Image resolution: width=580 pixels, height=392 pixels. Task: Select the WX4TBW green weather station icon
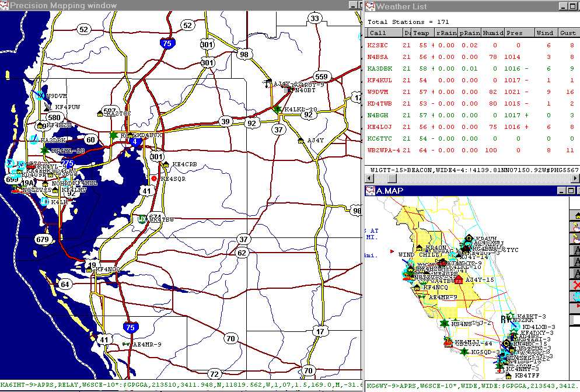142,219
